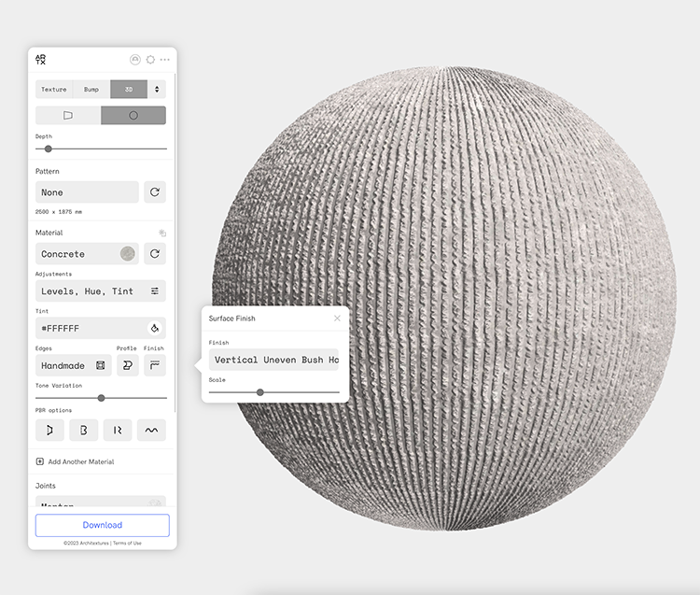Open settings via the gear icon
Screen dimensions: 700x595
tap(150, 60)
